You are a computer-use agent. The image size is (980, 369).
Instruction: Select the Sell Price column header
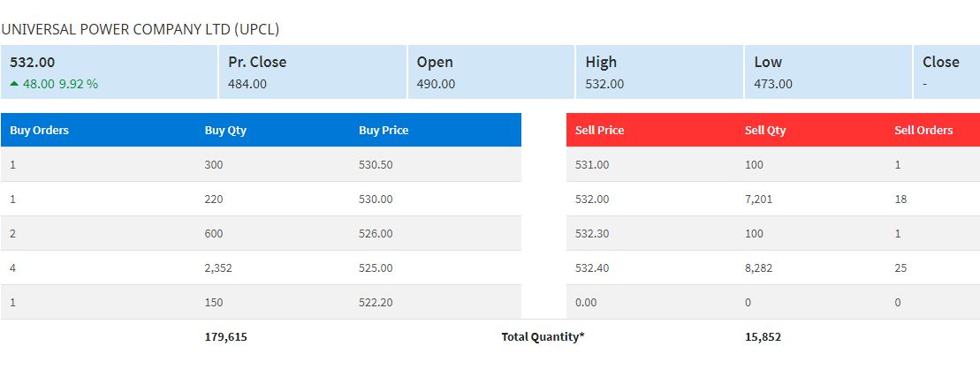(599, 131)
